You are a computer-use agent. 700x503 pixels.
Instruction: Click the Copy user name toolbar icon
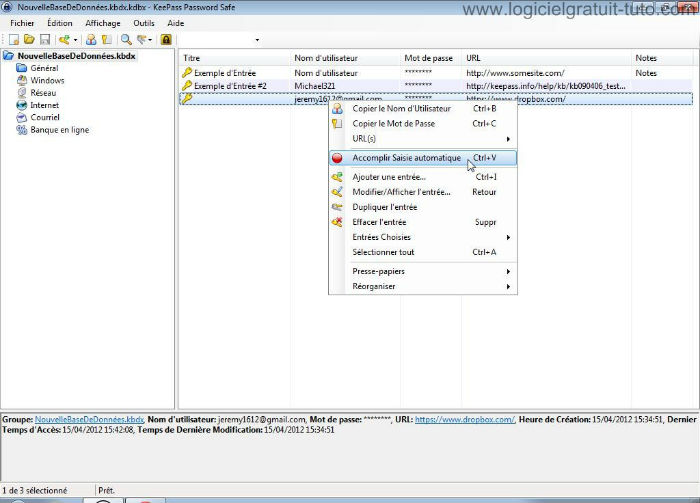coord(91,40)
